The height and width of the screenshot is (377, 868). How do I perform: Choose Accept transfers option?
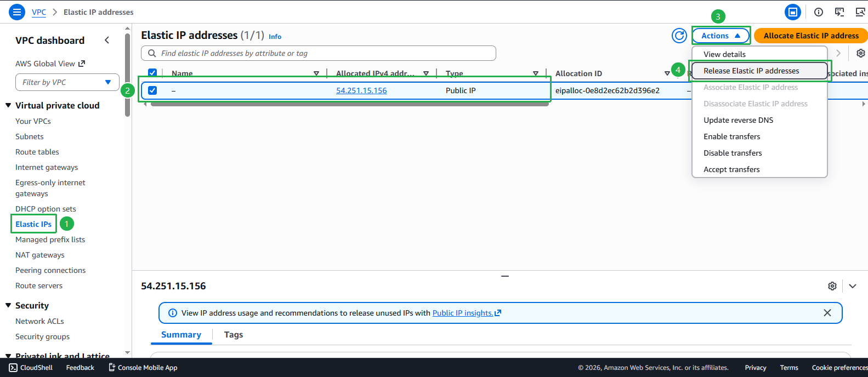click(x=759, y=169)
